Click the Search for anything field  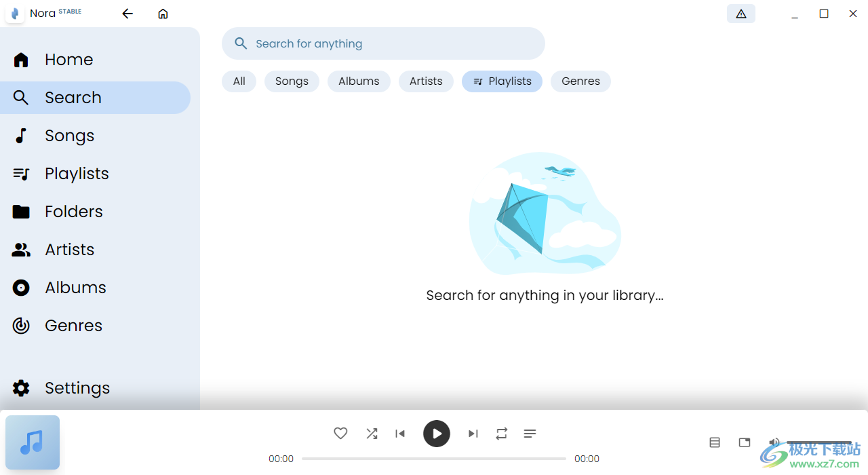[383, 43]
